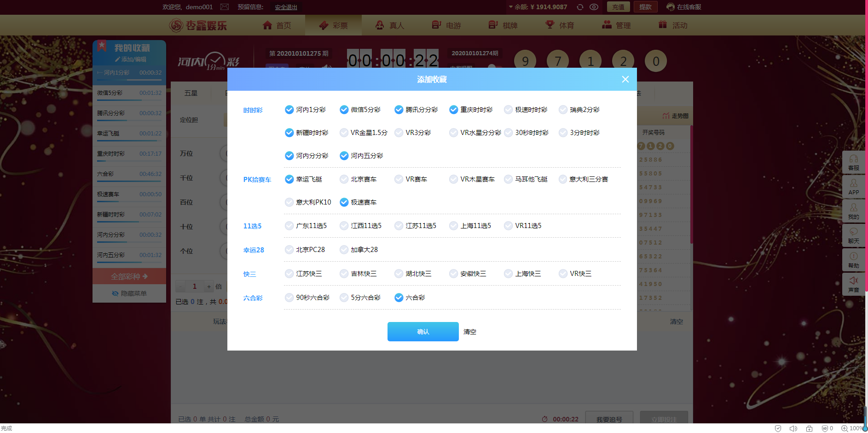Open 彩票 lottery navigation tab
Screen dimensions: 868x433
333,25
